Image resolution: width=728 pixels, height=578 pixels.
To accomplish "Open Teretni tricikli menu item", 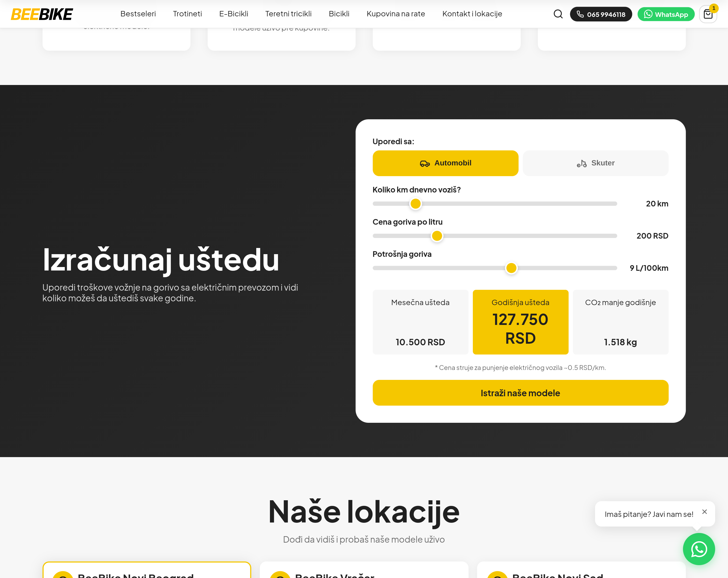I will click(x=288, y=14).
